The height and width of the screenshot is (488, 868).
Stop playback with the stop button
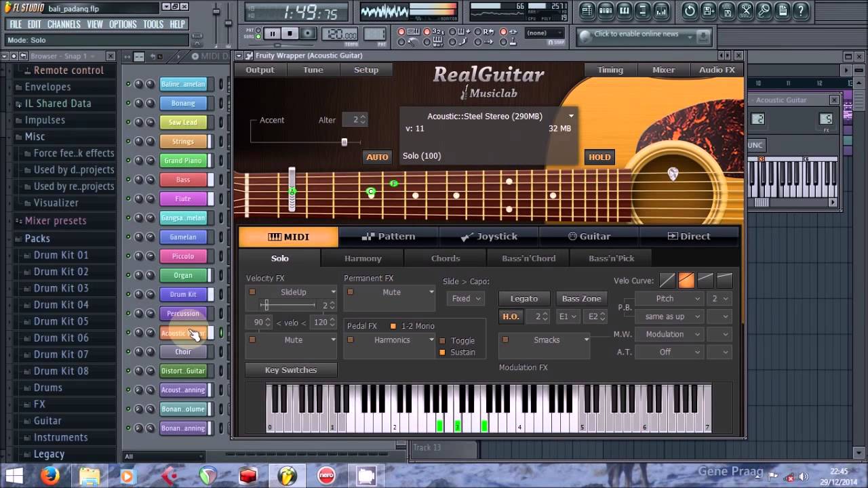pos(290,33)
